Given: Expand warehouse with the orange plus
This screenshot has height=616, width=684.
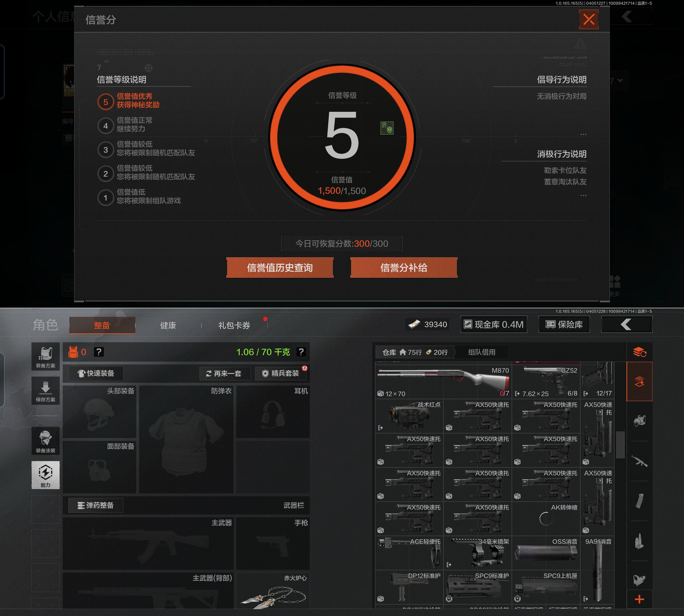Looking at the screenshot, I should [639, 599].
